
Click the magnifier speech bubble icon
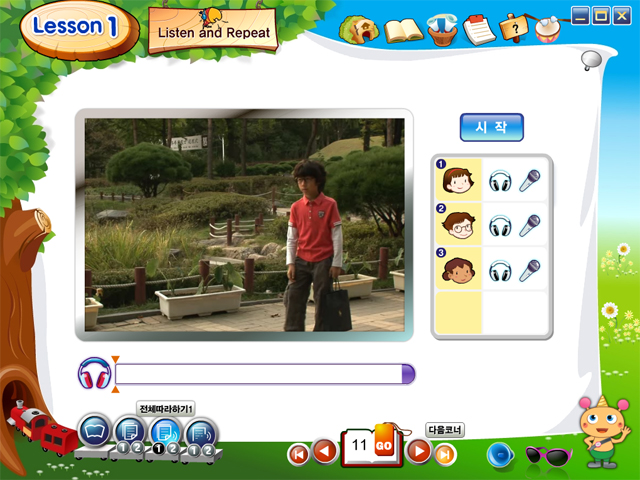[x=591, y=61]
